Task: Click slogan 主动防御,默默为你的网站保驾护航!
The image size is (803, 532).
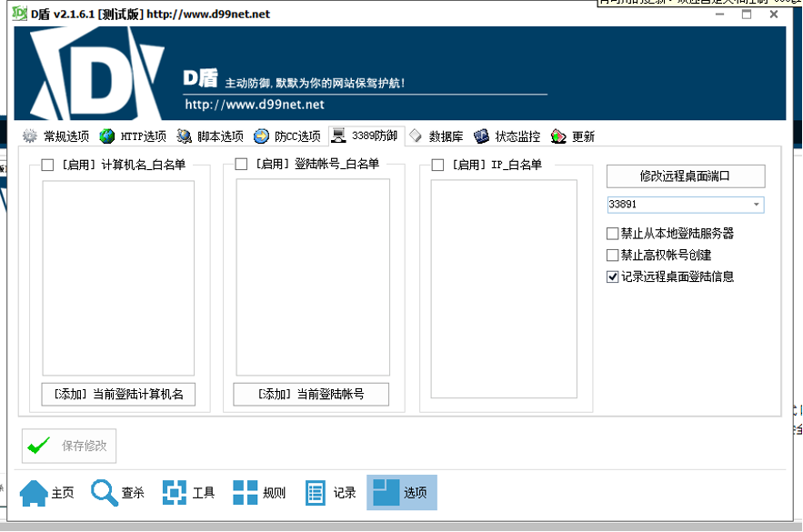Action: (315, 83)
